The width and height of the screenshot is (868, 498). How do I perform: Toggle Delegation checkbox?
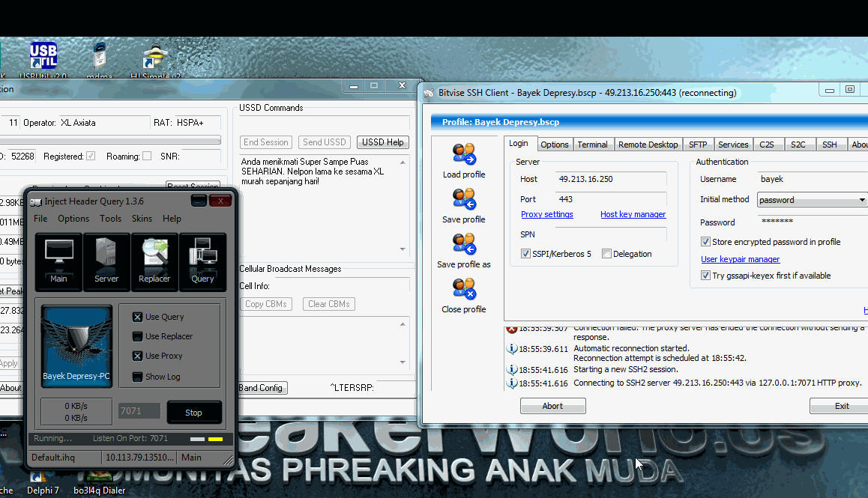click(x=606, y=253)
